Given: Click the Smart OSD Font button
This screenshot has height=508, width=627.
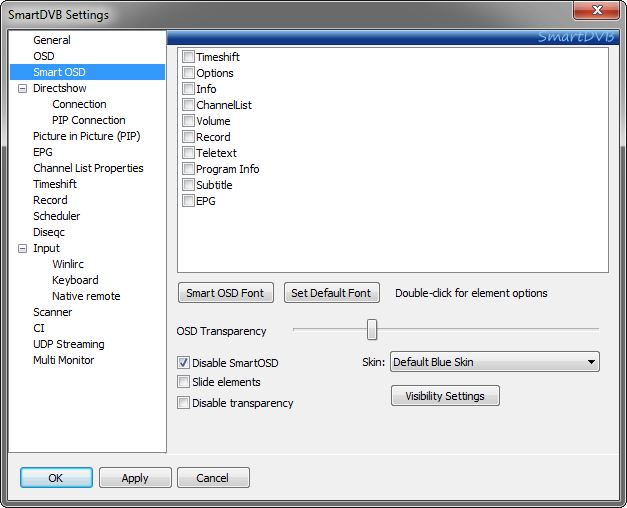Looking at the screenshot, I should pos(226,293).
